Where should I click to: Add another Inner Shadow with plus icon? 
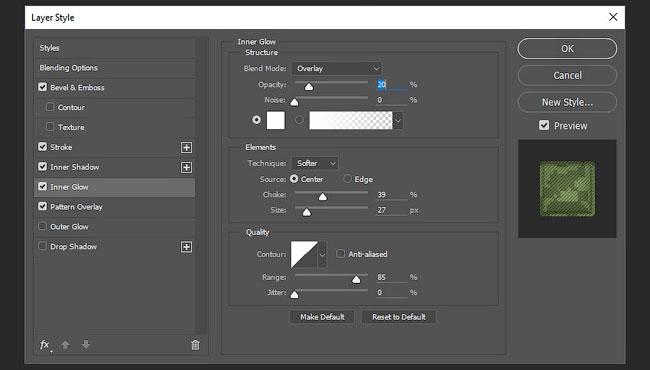[187, 167]
